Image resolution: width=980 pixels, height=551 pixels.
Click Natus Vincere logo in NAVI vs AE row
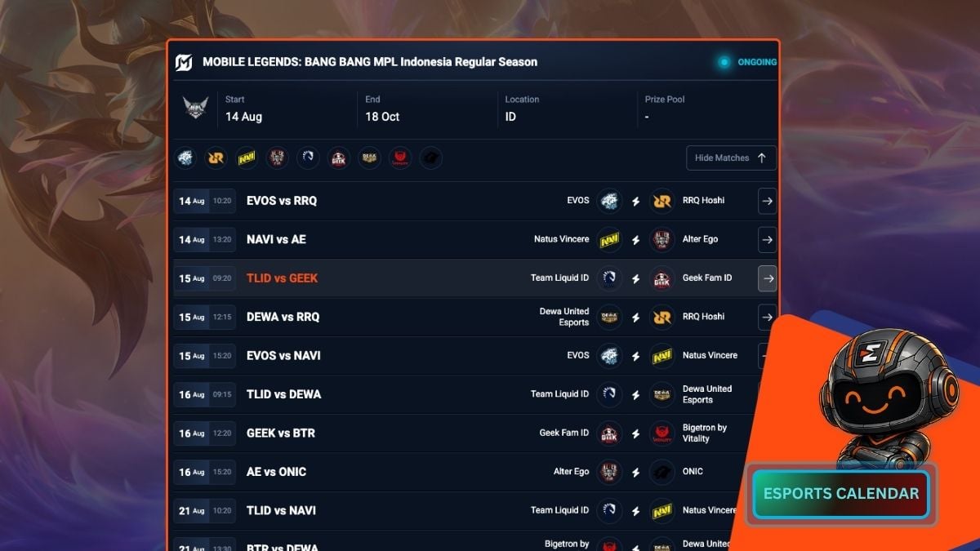tap(608, 239)
